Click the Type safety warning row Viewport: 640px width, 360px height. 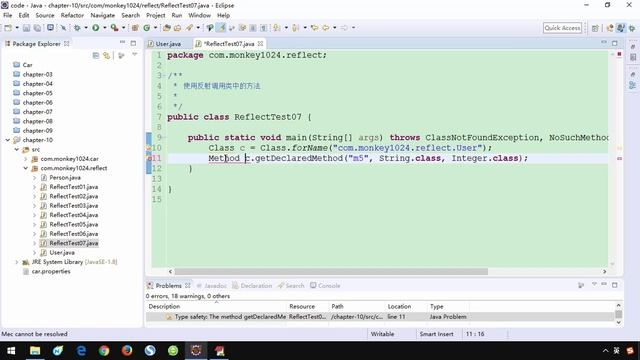pyautogui.click(x=380, y=317)
